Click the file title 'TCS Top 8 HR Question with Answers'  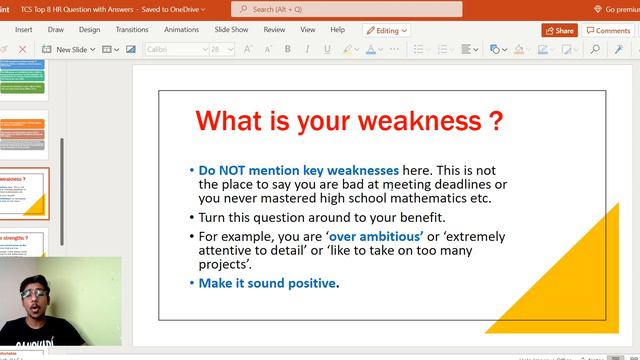click(x=77, y=9)
